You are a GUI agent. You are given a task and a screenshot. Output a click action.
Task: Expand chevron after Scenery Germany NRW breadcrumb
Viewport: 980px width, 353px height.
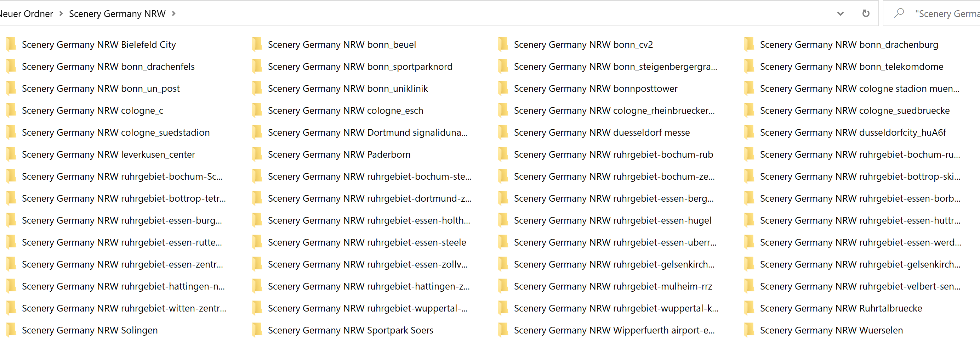(x=174, y=14)
